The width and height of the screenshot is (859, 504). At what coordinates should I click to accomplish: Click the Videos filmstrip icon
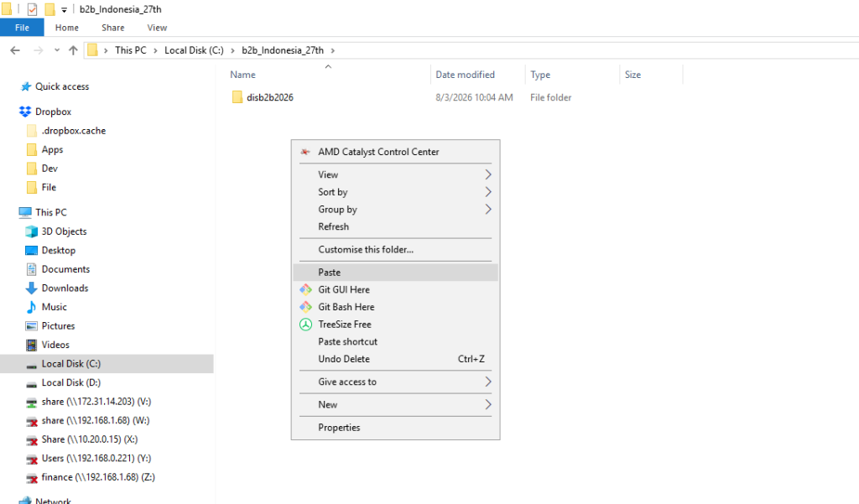pos(32,346)
